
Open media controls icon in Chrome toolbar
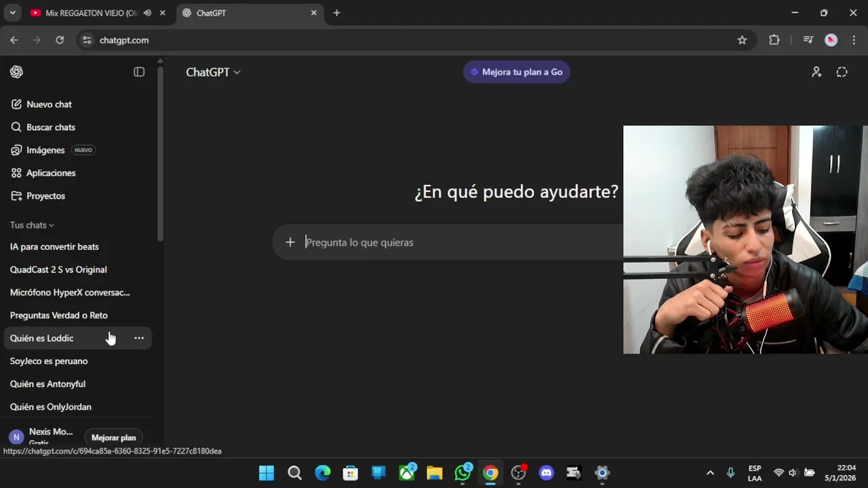808,40
